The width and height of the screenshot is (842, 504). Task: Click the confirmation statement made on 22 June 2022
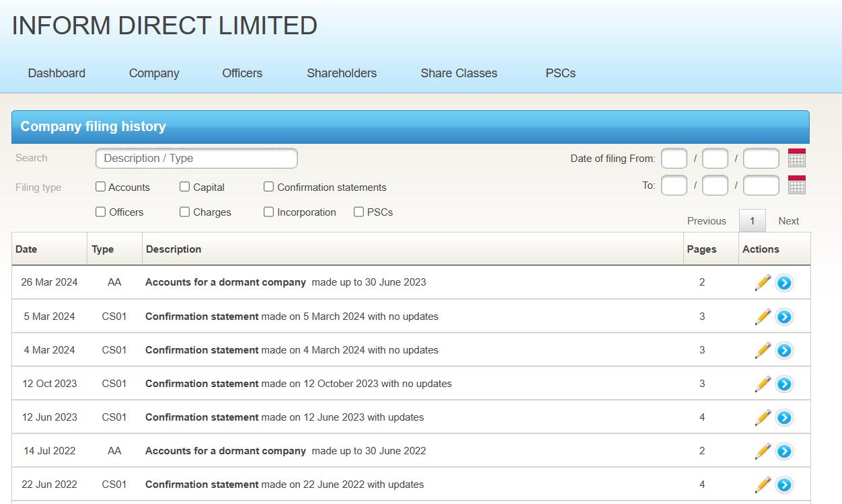point(284,484)
